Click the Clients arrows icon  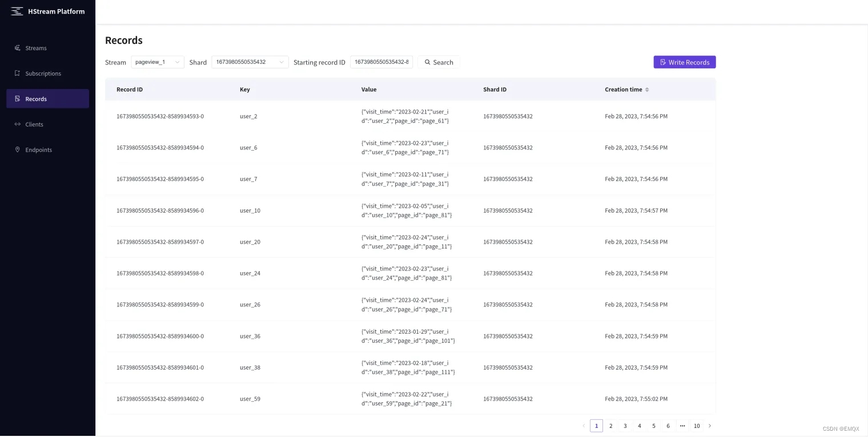[18, 124]
